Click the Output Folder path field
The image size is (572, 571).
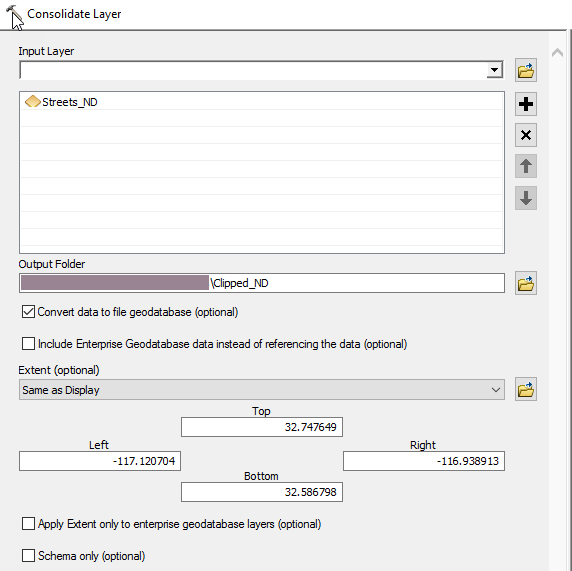coord(262,283)
